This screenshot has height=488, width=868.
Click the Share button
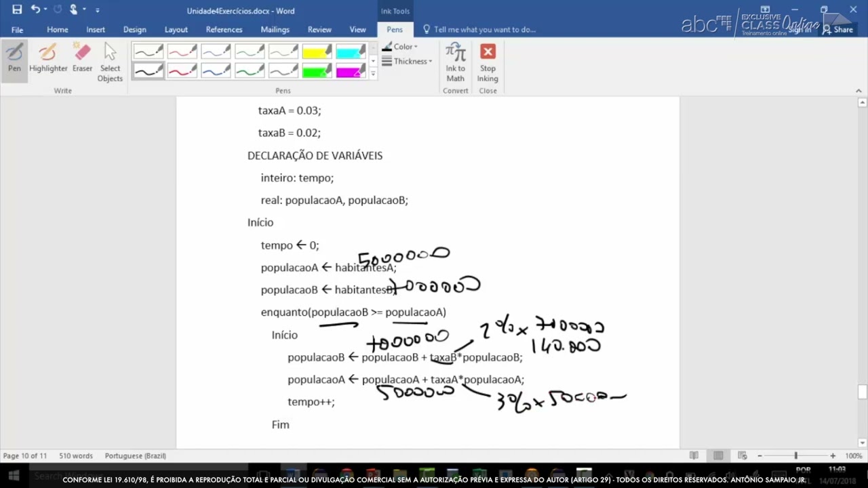838,30
